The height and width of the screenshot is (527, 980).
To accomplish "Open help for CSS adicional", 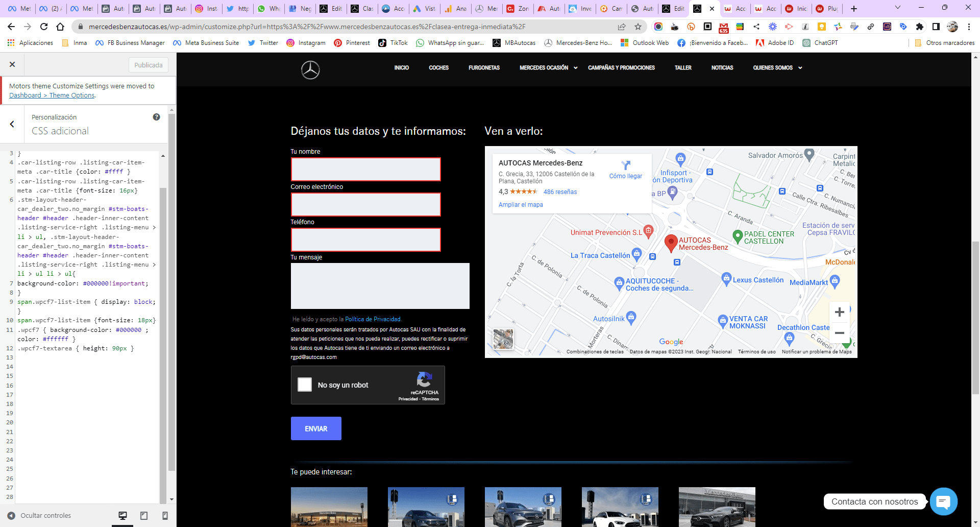I will point(156,117).
